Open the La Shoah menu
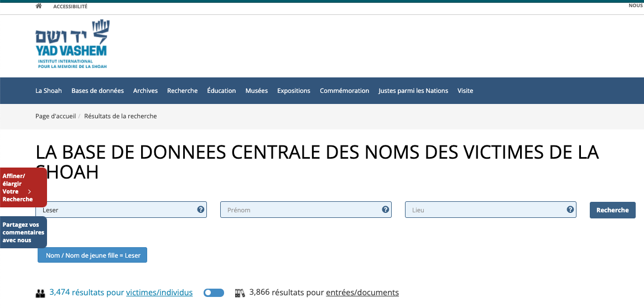 [x=49, y=91]
